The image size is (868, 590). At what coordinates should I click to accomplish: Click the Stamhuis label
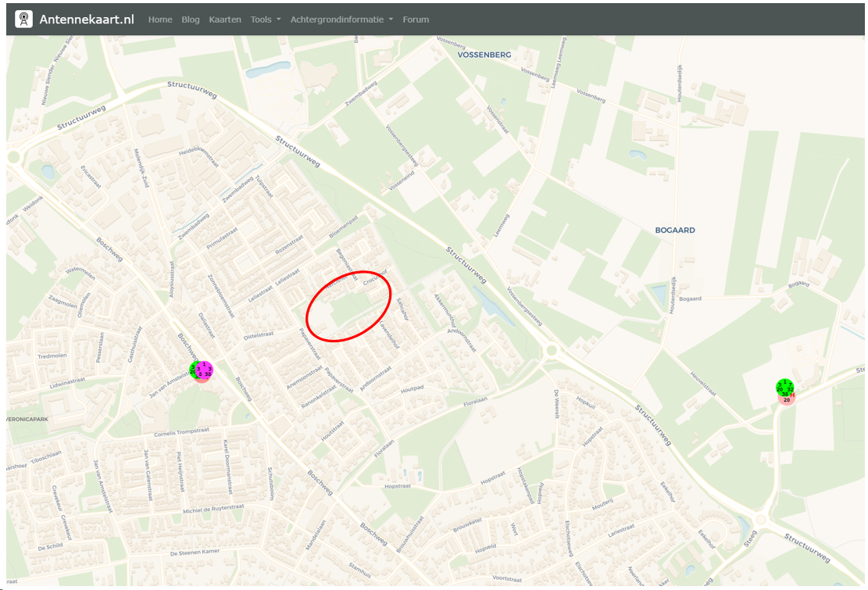[x=360, y=570]
